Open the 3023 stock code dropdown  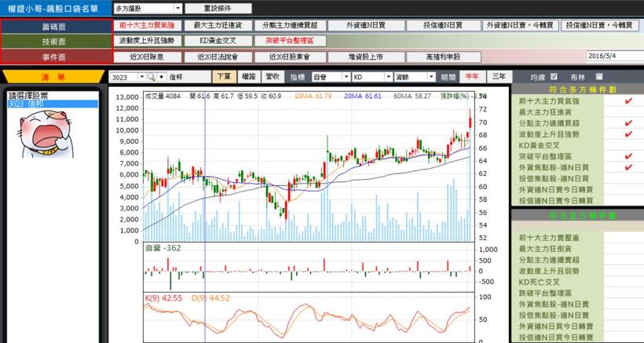(142, 77)
